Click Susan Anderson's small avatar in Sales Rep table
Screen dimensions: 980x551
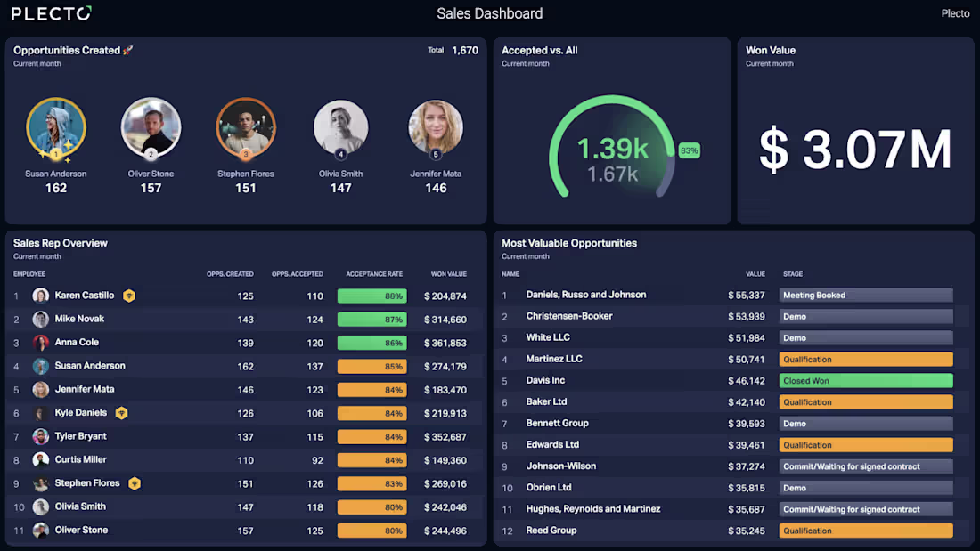tap(41, 366)
